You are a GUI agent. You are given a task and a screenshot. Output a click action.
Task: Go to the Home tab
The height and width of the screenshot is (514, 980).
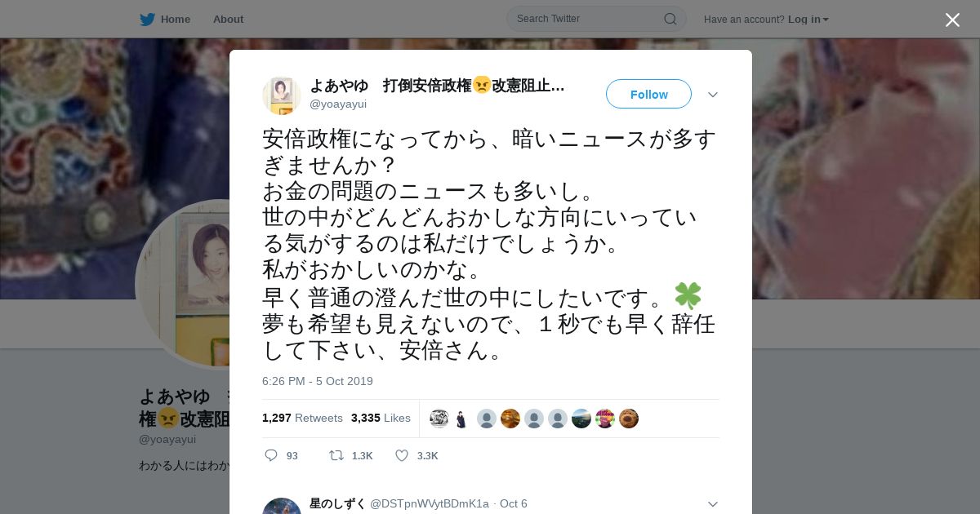click(x=175, y=19)
